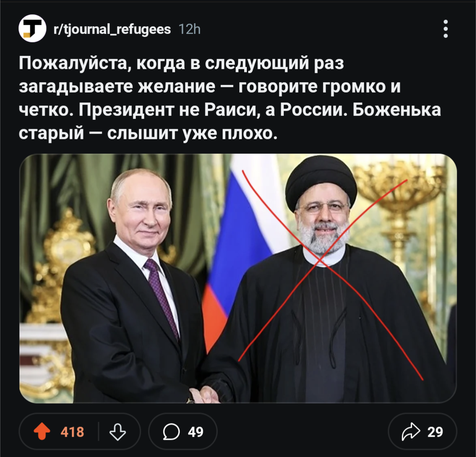Click the 49 comments count
The image size is (476, 457).
tap(196, 432)
